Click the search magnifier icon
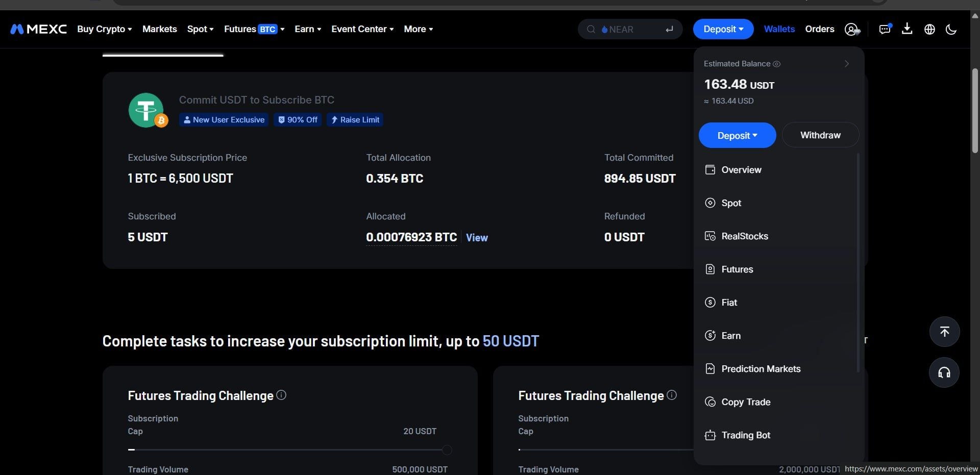980x475 pixels. (591, 29)
